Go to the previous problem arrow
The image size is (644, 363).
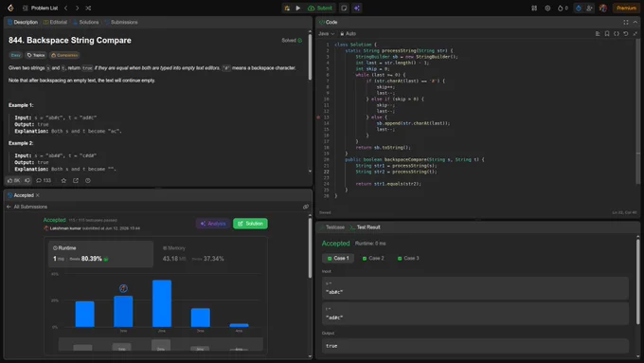(65, 8)
